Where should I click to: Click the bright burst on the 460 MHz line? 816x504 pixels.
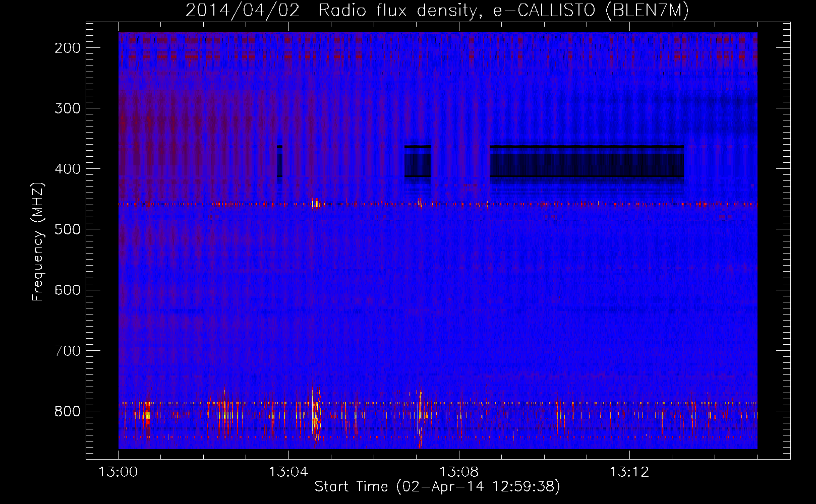point(316,204)
